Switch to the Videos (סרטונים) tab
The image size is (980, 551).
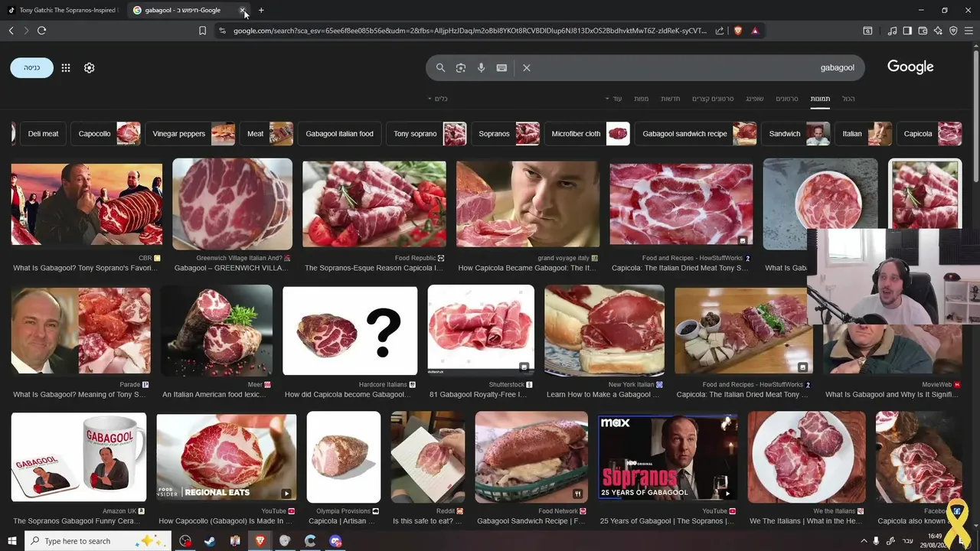pos(787,99)
